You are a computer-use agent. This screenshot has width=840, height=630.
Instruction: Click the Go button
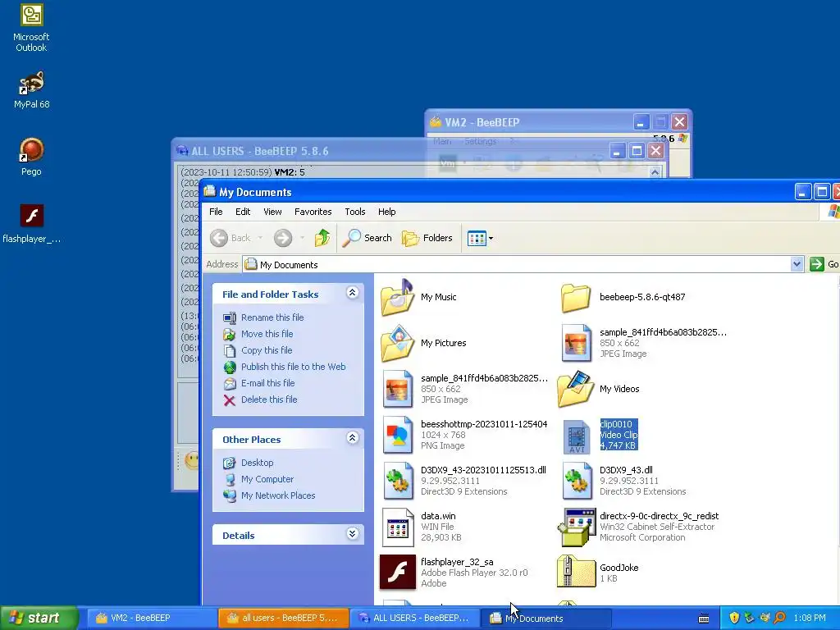click(824, 264)
